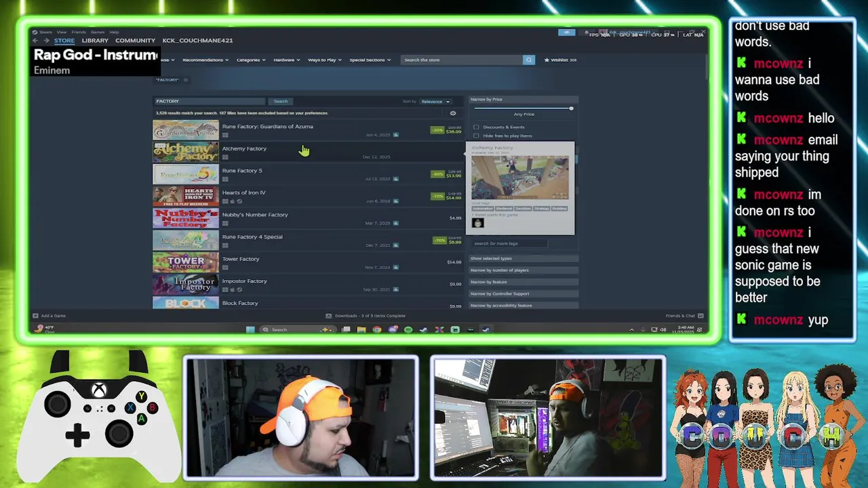Open Hearts of Iron IV result
The image size is (868, 488).
[307, 196]
